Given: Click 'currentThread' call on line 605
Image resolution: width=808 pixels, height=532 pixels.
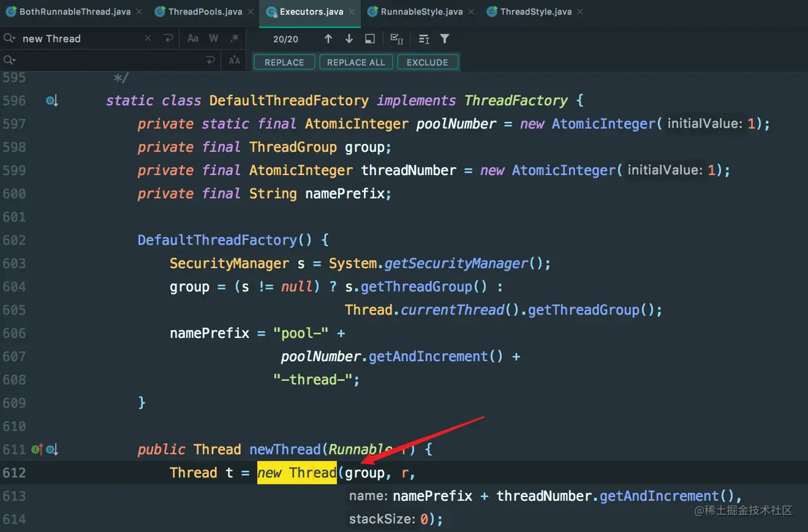Looking at the screenshot, I should (x=452, y=310).
